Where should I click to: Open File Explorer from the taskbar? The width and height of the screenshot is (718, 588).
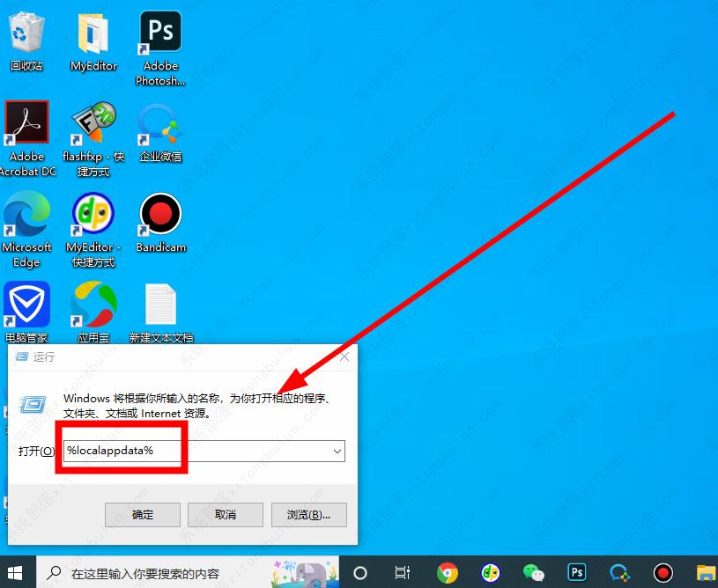coord(705,571)
